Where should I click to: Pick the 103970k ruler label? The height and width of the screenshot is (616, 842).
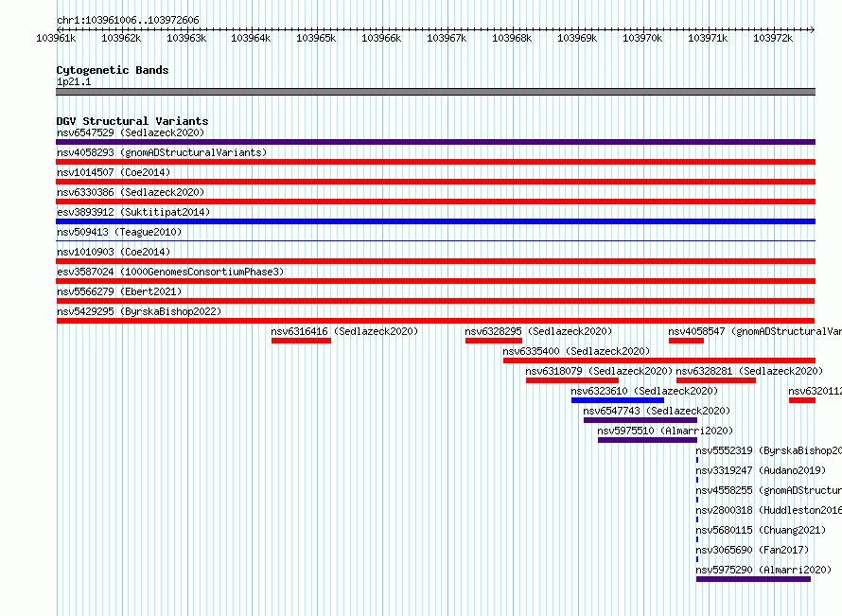click(x=642, y=38)
